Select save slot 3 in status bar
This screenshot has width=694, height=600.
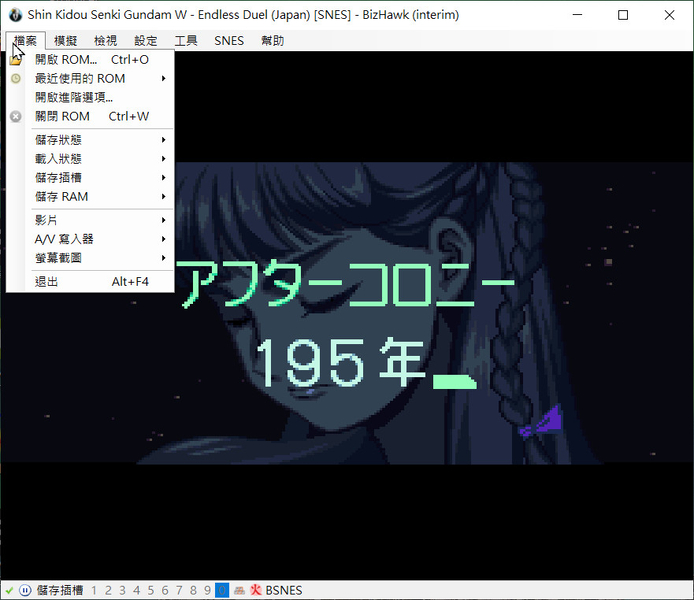[123, 590]
